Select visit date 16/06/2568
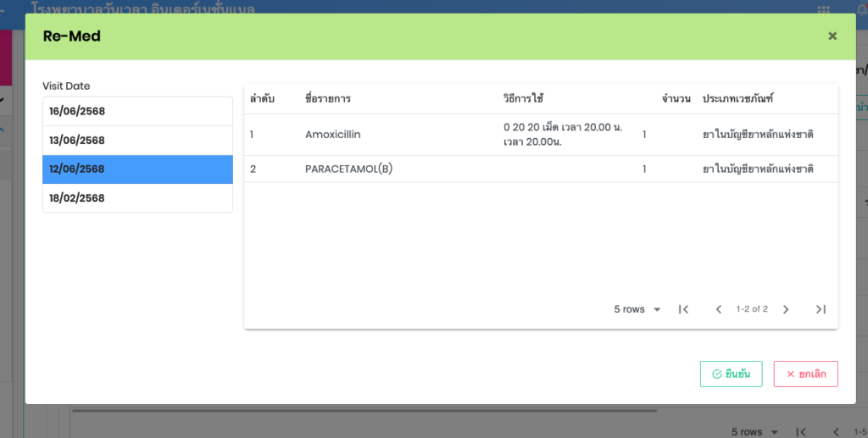Image resolution: width=868 pixels, height=438 pixels. 137,111
